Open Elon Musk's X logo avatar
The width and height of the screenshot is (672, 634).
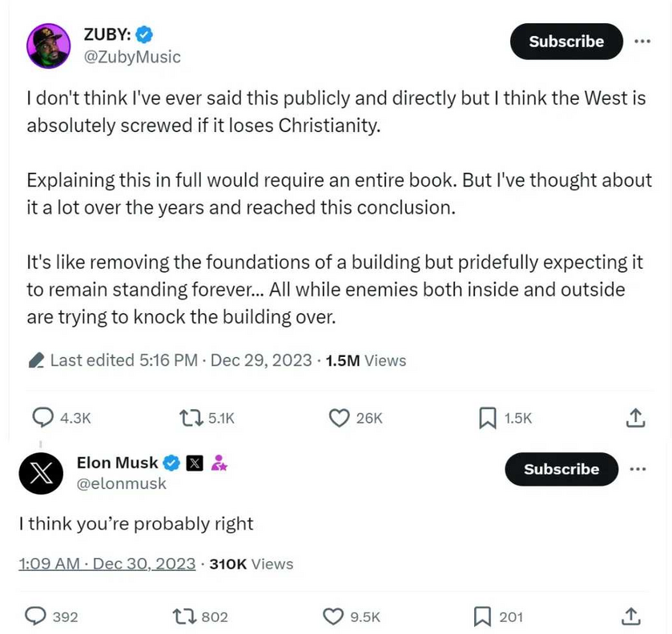click(41, 473)
